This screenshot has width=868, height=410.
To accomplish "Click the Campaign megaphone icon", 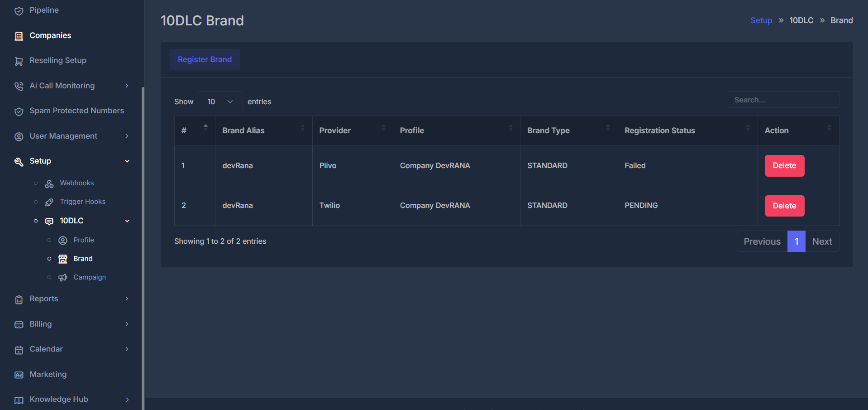I will tap(62, 277).
